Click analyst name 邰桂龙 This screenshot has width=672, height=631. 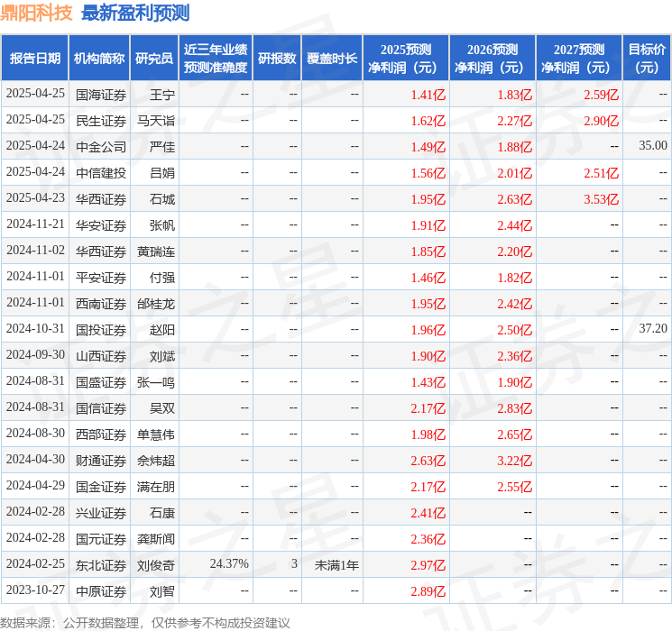point(155,304)
